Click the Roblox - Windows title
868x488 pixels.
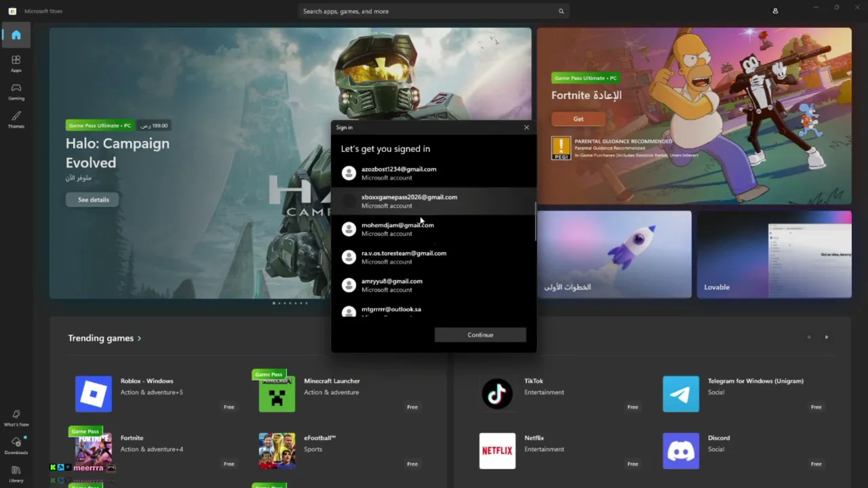coord(146,381)
